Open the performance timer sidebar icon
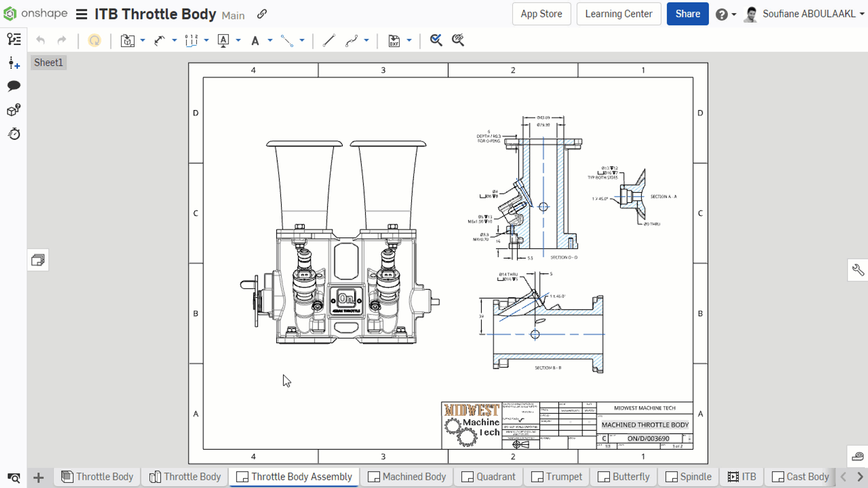Screen dimensions: 868x488 pyautogui.click(x=14, y=133)
